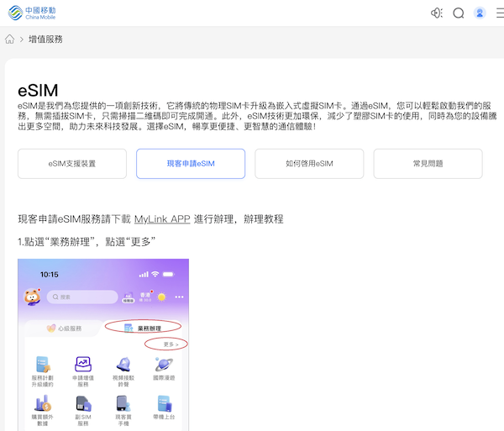The width and height of the screenshot is (504, 431).
Task: Switch to the 常見問題 tab
Action: coord(428,164)
